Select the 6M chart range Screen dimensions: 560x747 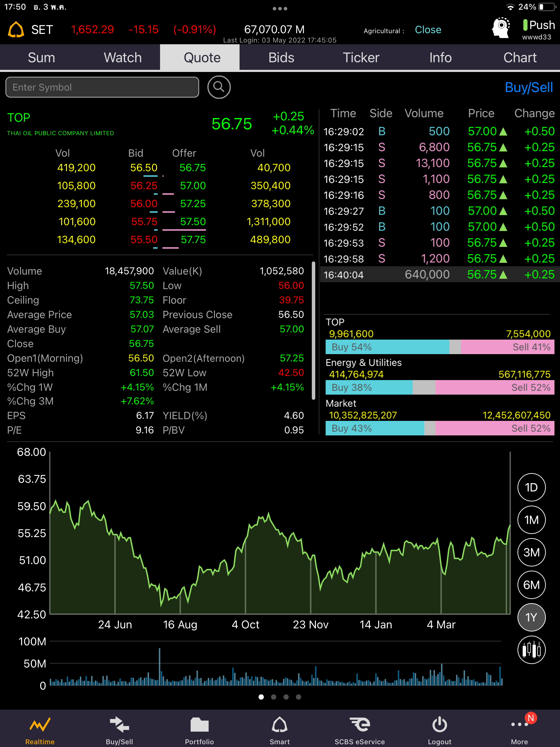click(x=531, y=585)
